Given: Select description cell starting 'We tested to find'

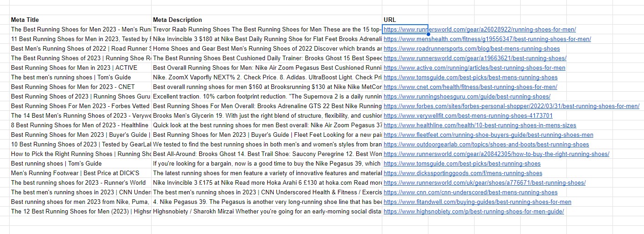Looking at the screenshot, I should coord(267,145).
